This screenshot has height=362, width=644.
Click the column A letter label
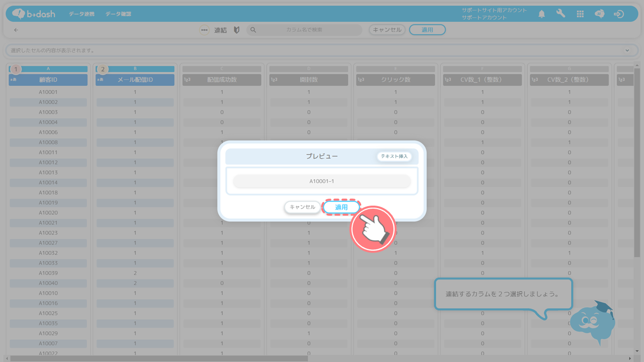click(48, 69)
